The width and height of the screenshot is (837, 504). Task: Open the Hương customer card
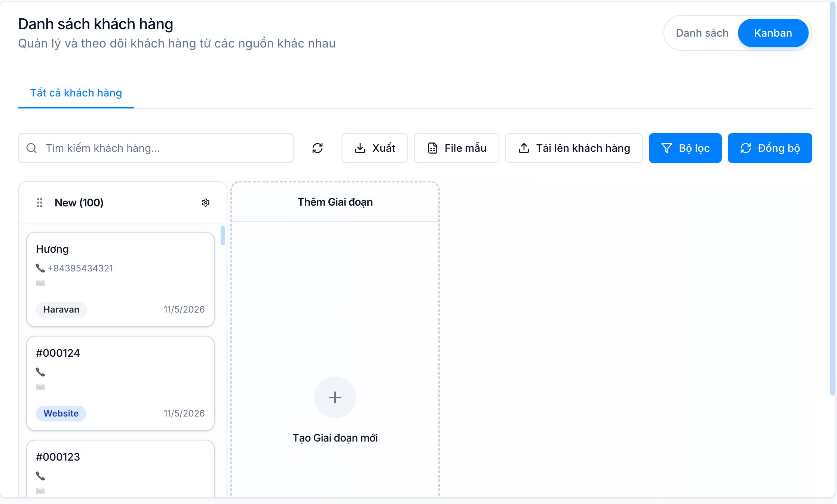(120, 279)
